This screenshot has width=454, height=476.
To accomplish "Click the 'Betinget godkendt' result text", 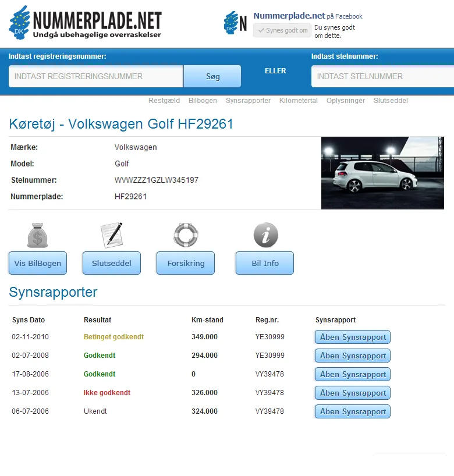I will pyautogui.click(x=114, y=337).
